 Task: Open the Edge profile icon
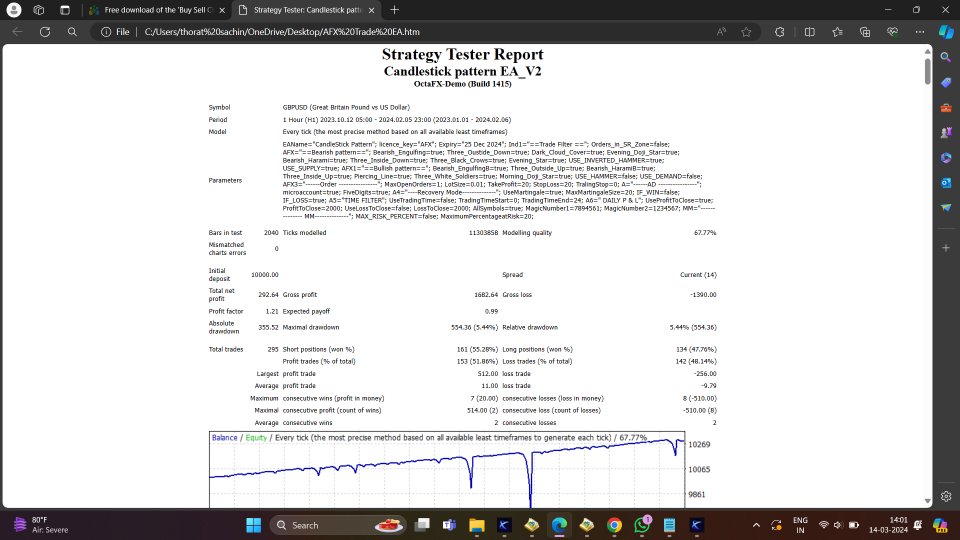[x=13, y=10]
